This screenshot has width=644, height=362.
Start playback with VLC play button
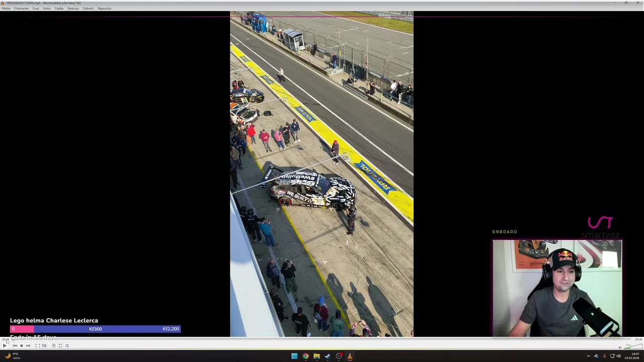coord(5,345)
